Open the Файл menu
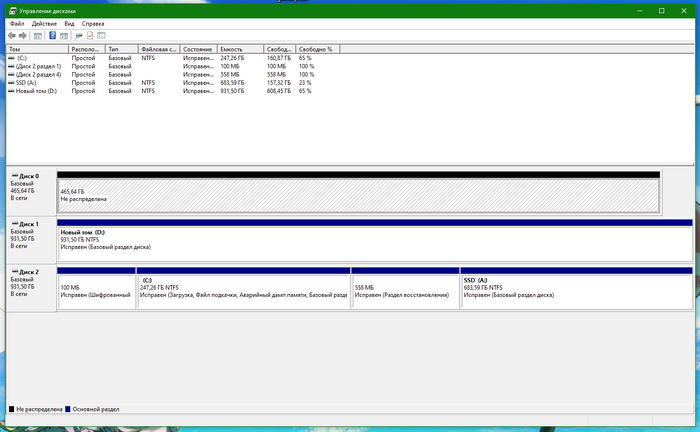700x432 pixels. coord(16,22)
